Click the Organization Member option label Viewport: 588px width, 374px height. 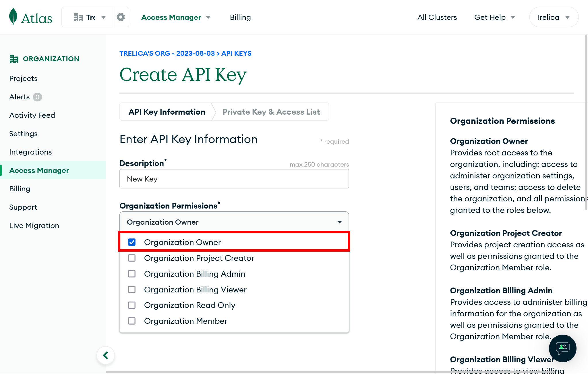185,321
